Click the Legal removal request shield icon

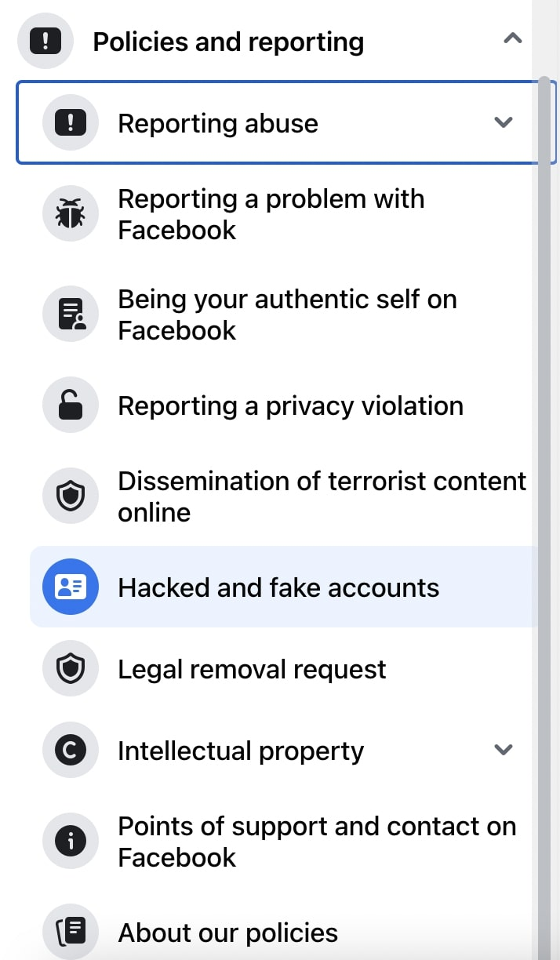click(70, 668)
